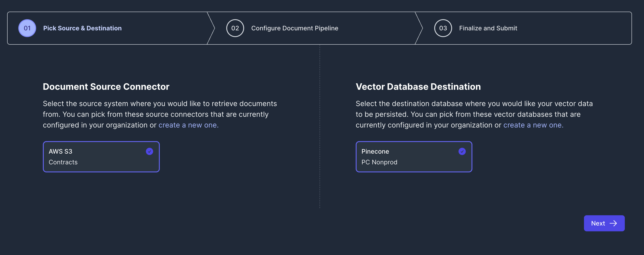Create a new vector database link
Image resolution: width=644 pixels, height=255 pixels.
[533, 125]
